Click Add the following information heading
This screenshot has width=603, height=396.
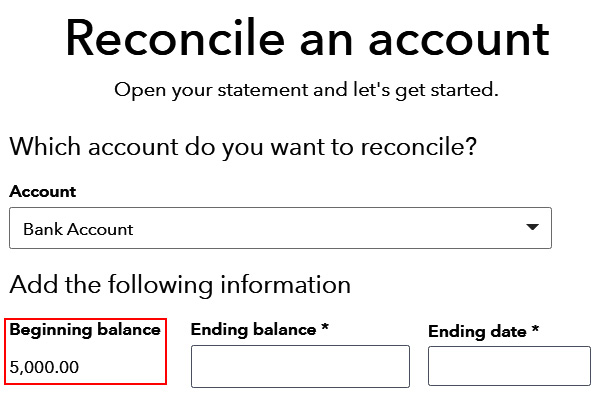180,285
